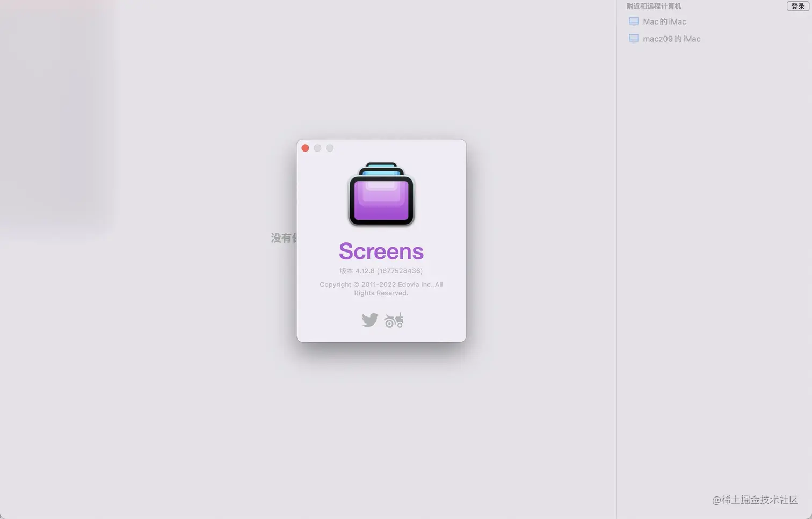This screenshot has width=812, height=519.
Task: Click the Copyright Edovia Inc. text
Action: (x=381, y=289)
